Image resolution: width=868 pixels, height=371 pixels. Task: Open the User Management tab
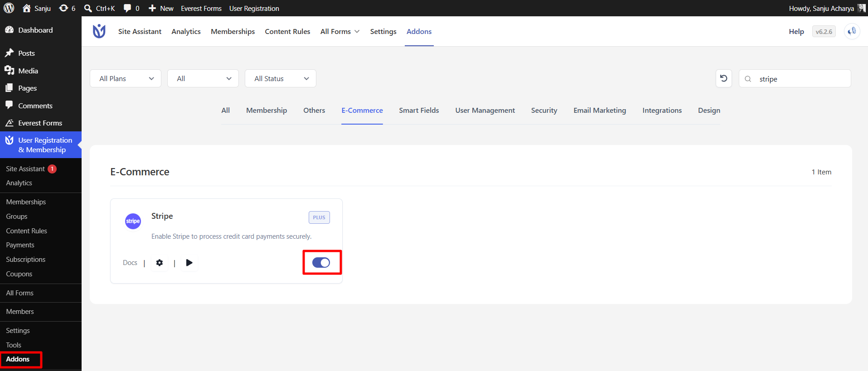pos(485,110)
